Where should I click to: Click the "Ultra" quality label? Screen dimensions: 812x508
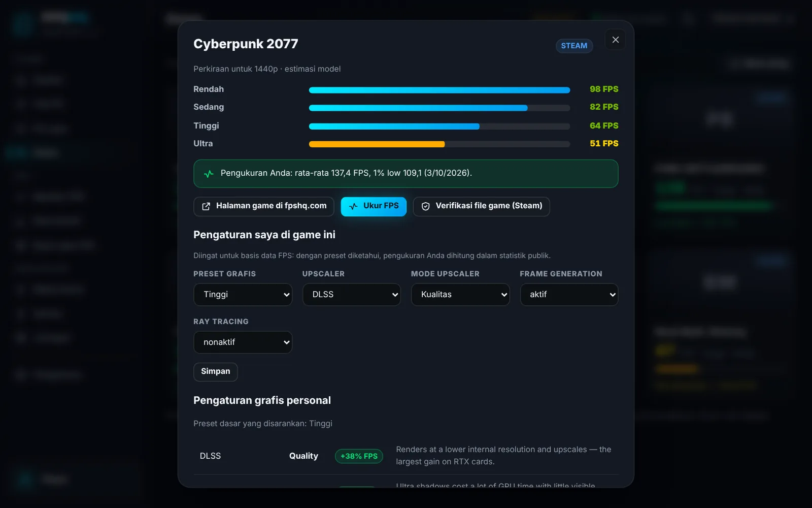coord(203,144)
